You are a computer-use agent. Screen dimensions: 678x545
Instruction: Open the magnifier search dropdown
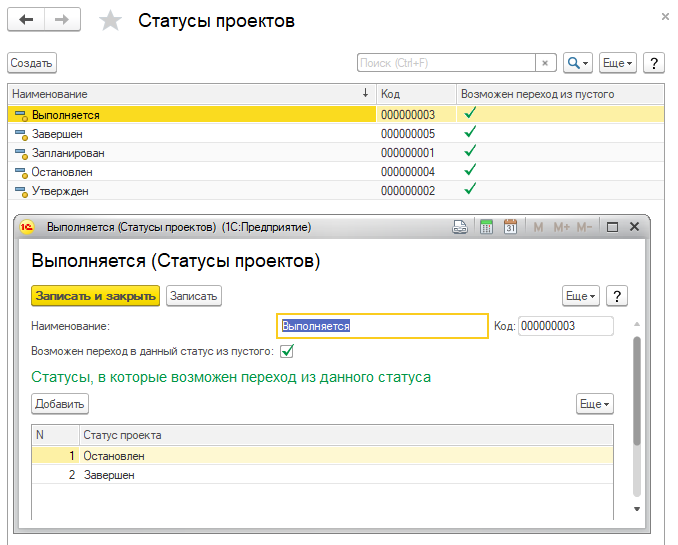(x=578, y=63)
